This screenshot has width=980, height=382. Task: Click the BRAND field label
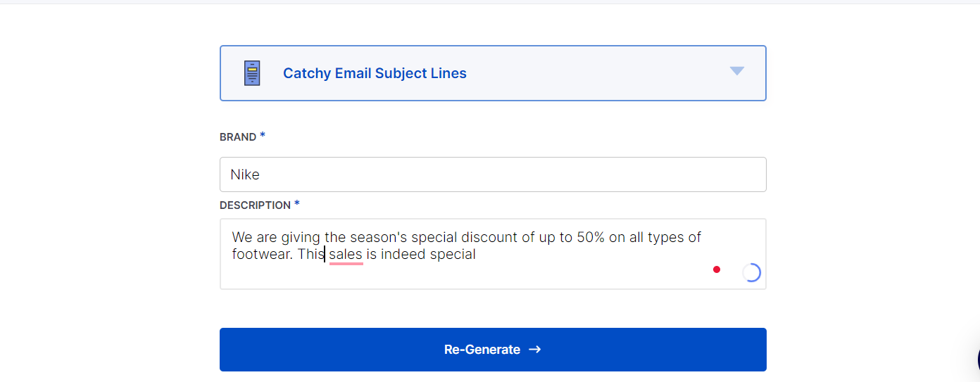tap(238, 137)
